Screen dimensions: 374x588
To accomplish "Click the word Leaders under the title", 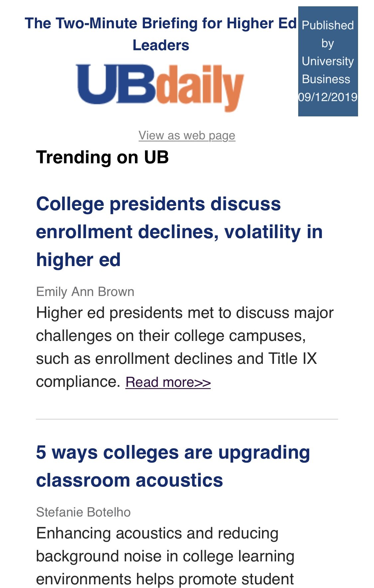I will point(161,45).
